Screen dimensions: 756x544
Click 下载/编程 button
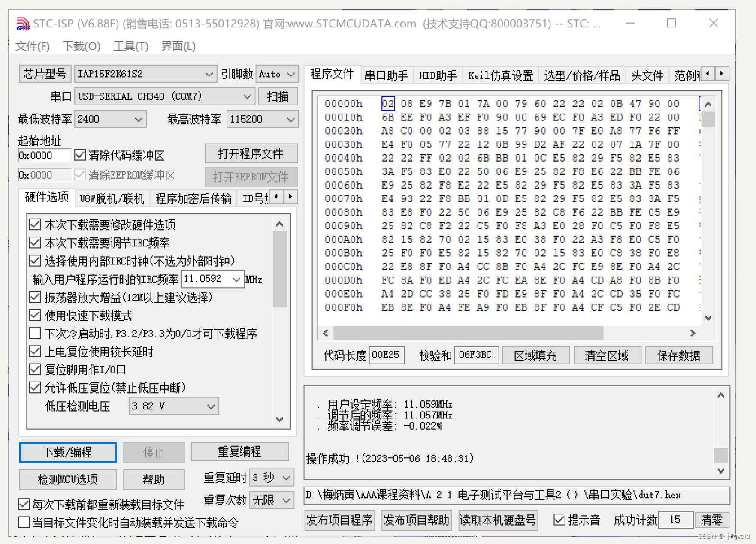click(x=68, y=452)
